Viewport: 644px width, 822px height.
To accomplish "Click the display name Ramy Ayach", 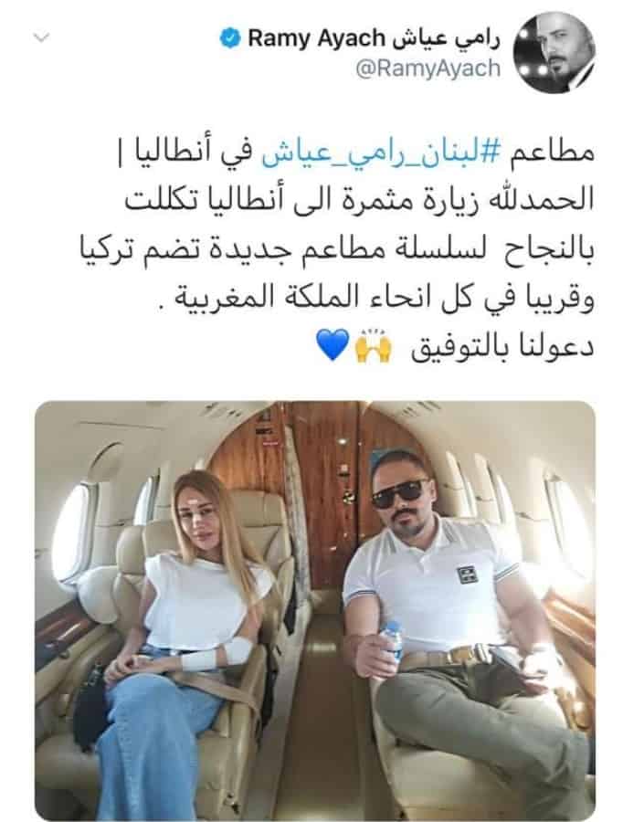I will click(317, 38).
